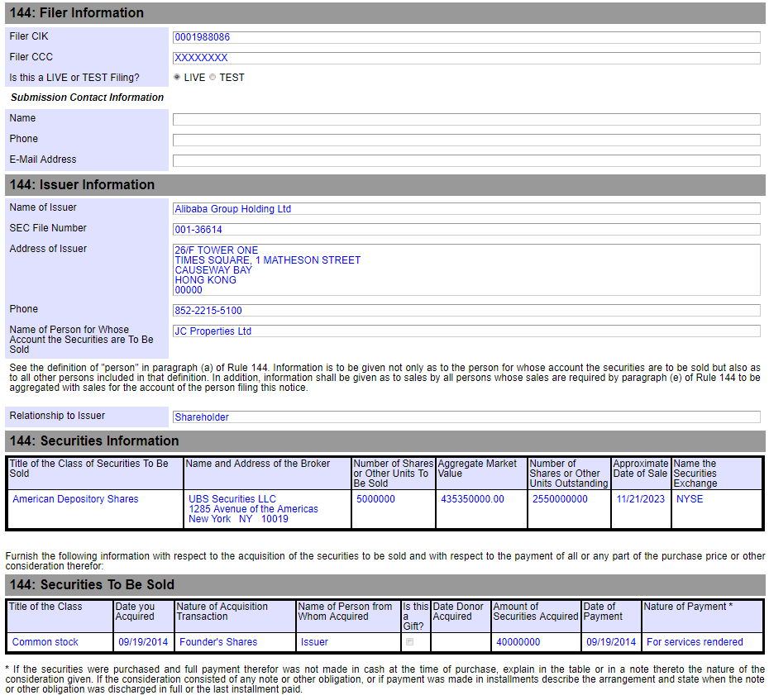Select the Date of Payment 09/19/2014 cell

pyautogui.click(x=611, y=642)
